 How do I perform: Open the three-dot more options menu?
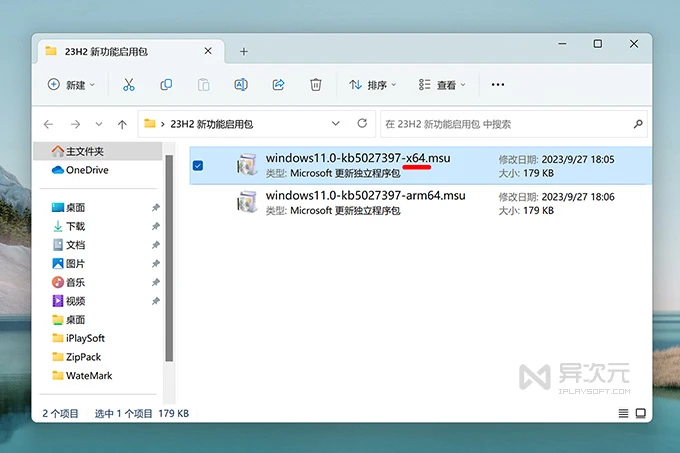point(498,85)
